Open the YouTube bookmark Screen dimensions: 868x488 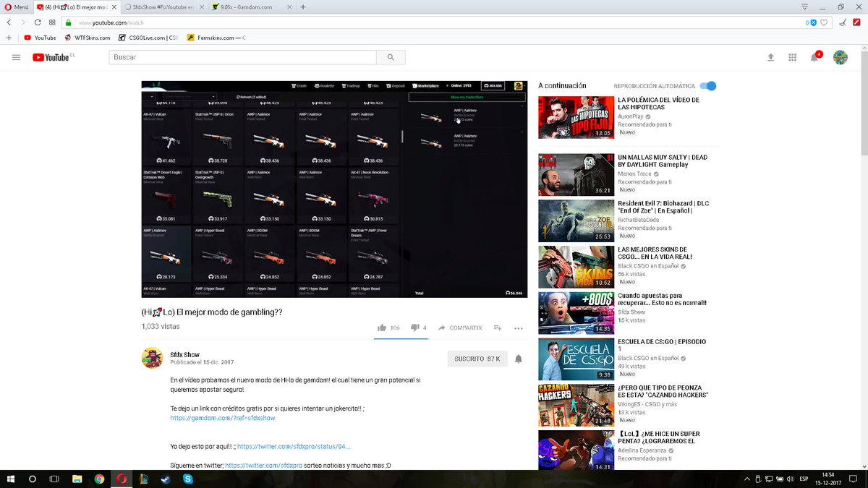(40, 38)
